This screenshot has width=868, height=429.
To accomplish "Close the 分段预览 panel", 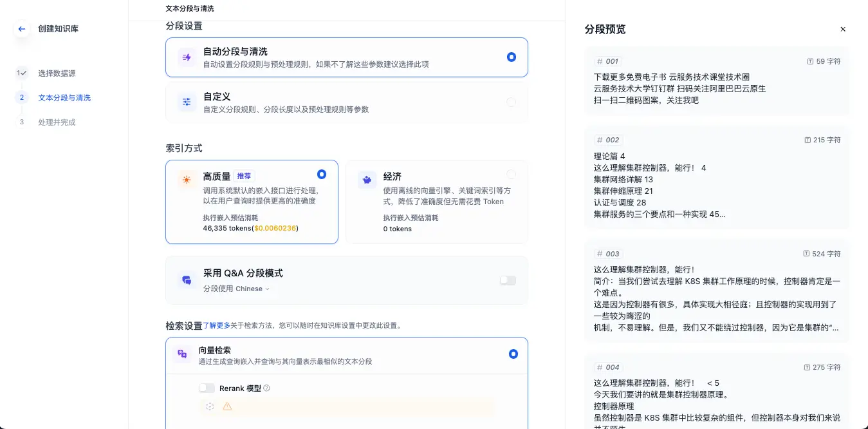I will 843,29.
